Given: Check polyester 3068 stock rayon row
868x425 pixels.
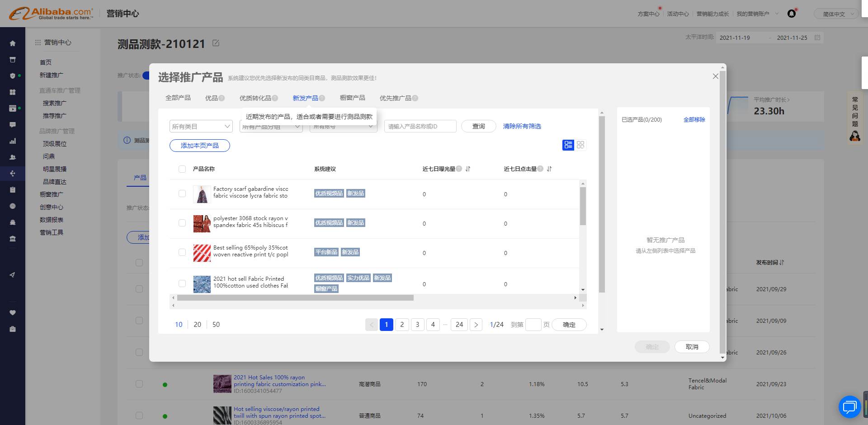Looking at the screenshot, I should (182, 223).
